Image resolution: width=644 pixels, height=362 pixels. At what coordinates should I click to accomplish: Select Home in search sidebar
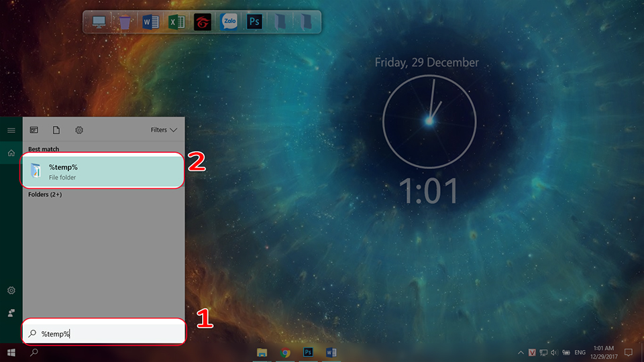pos(11,153)
